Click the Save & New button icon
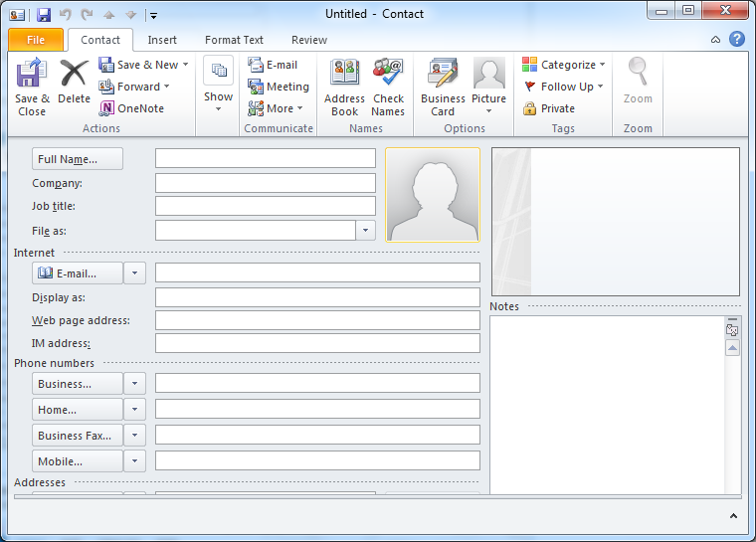756x542 pixels. click(x=106, y=65)
